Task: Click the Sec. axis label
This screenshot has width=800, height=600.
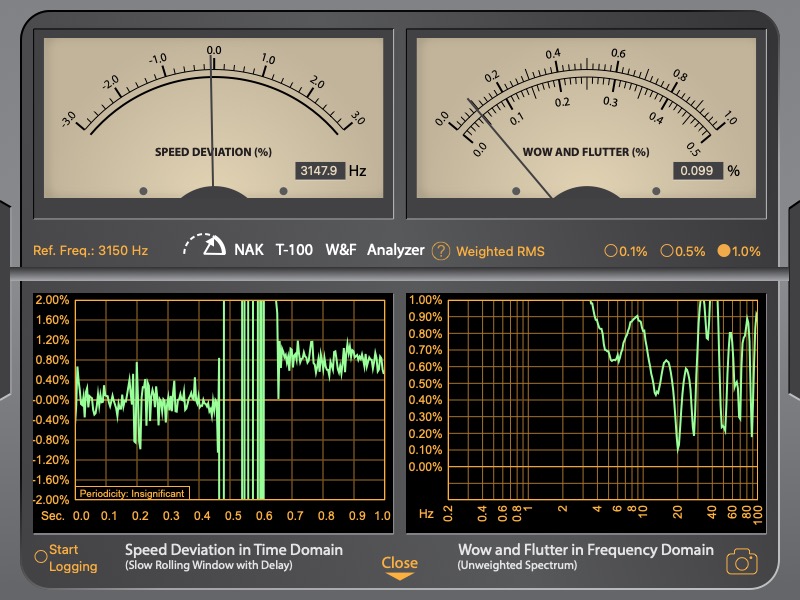Action: [x=53, y=516]
